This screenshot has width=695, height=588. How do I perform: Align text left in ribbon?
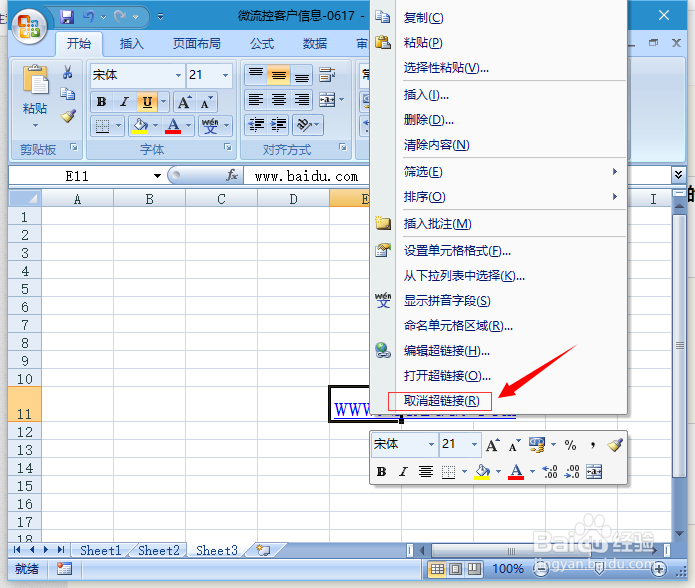tap(256, 99)
